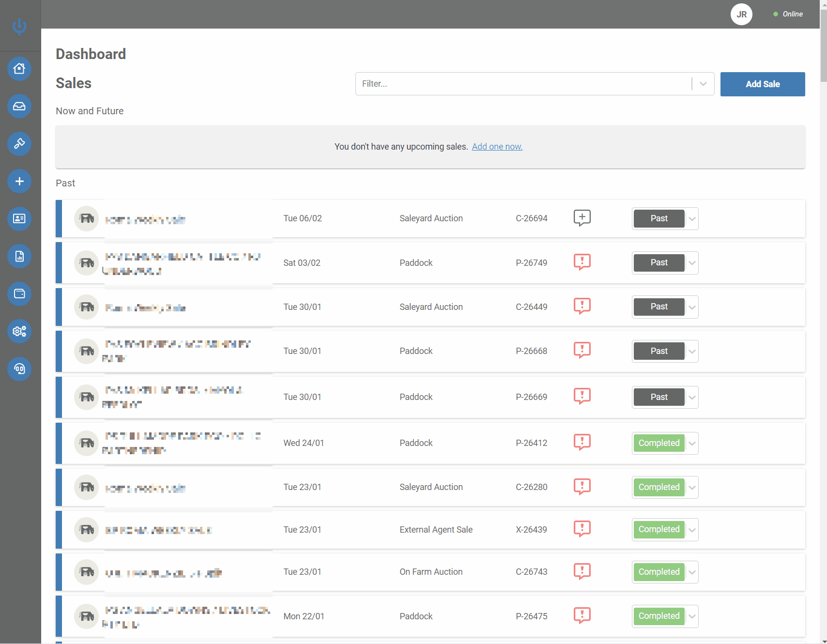Expand status dropdown for sale C-26280
Screen dimensions: 827x644
692,488
